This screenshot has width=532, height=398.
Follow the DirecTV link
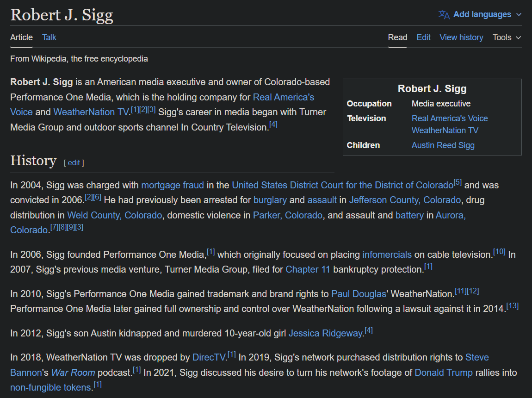pyautogui.click(x=209, y=357)
